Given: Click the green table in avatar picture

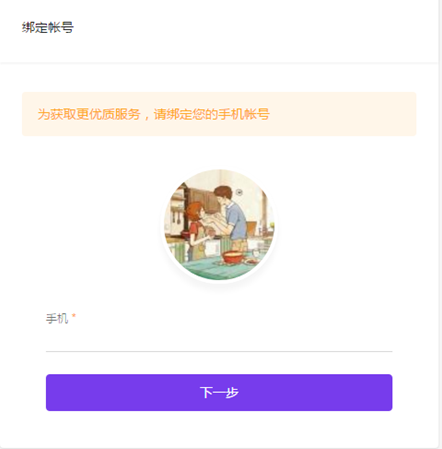Looking at the screenshot, I should click(x=213, y=270).
